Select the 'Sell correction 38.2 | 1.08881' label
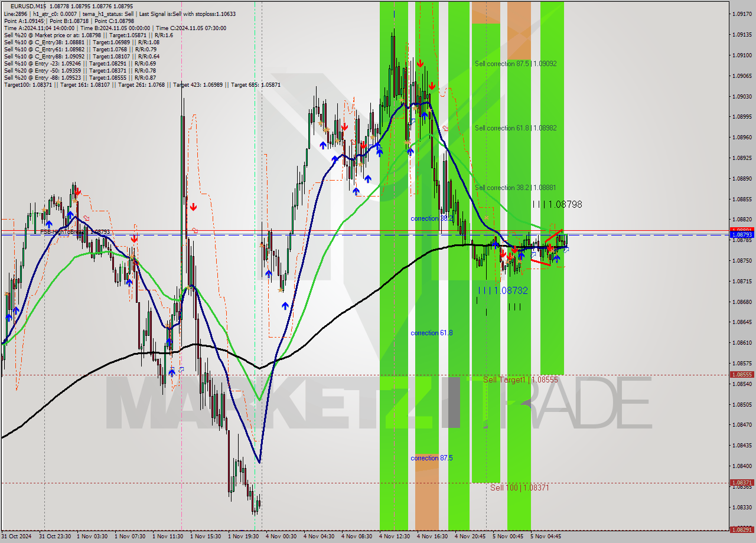This screenshot has width=756, height=543. pos(516,188)
